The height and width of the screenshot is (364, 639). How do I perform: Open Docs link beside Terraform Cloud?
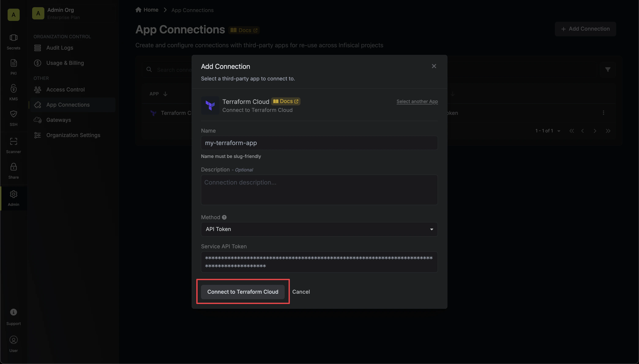click(285, 101)
